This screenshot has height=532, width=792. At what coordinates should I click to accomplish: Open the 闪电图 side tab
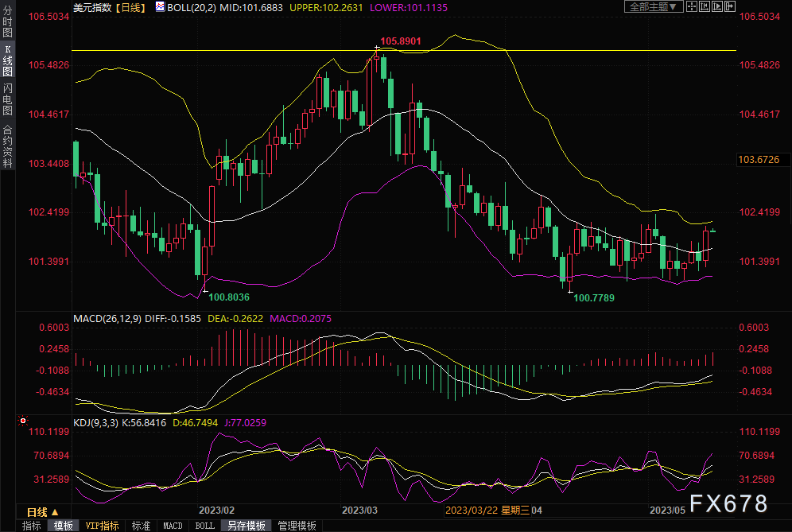tap(7, 99)
